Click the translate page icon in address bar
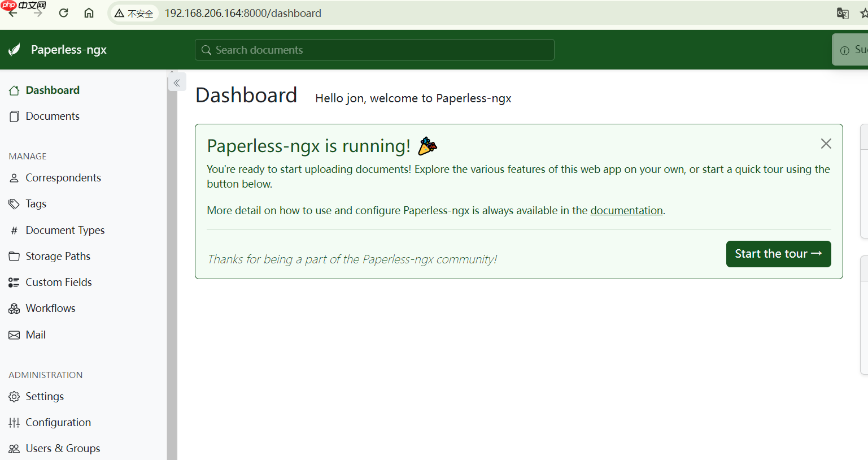 (x=843, y=13)
